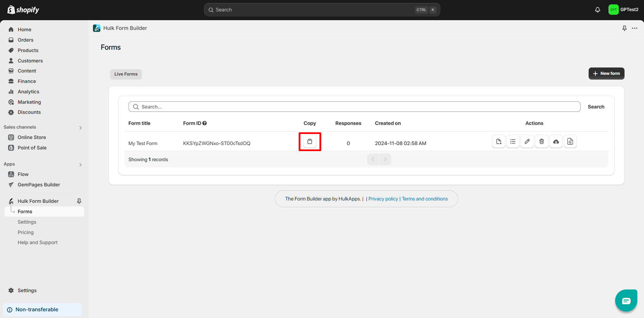Create a form with the New form button
Image resolution: width=644 pixels, height=318 pixels.
606,74
